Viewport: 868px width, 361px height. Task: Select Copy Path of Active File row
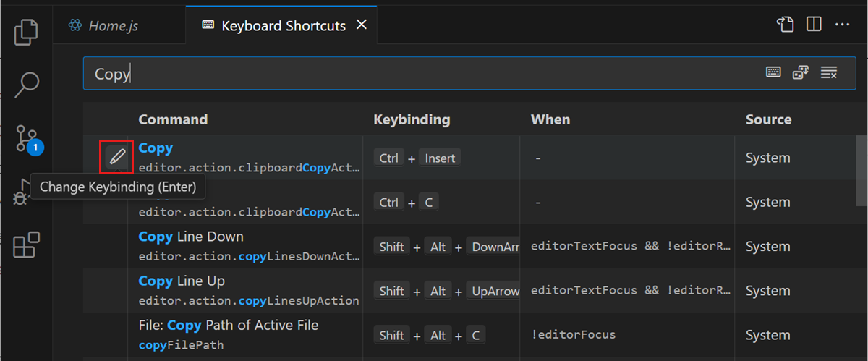coord(248,334)
